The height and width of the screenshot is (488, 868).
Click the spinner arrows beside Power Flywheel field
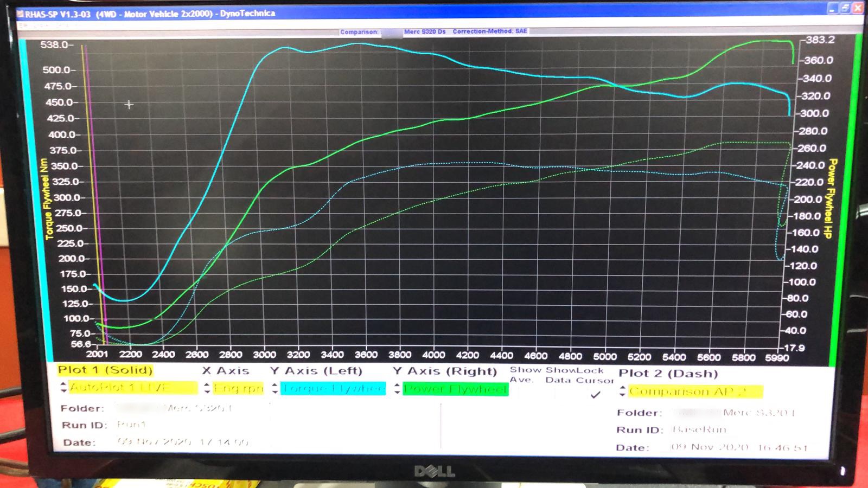tap(398, 389)
